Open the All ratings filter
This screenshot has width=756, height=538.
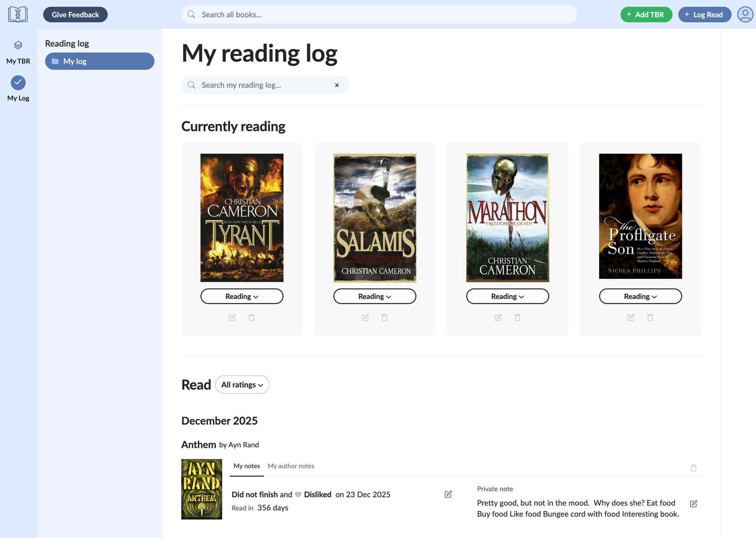[242, 385]
